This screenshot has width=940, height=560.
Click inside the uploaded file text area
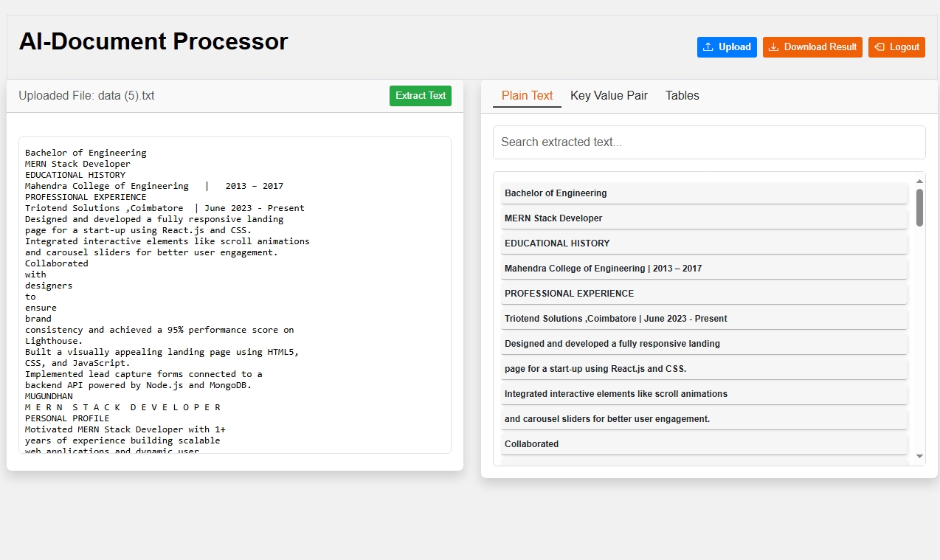[x=235, y=295]
